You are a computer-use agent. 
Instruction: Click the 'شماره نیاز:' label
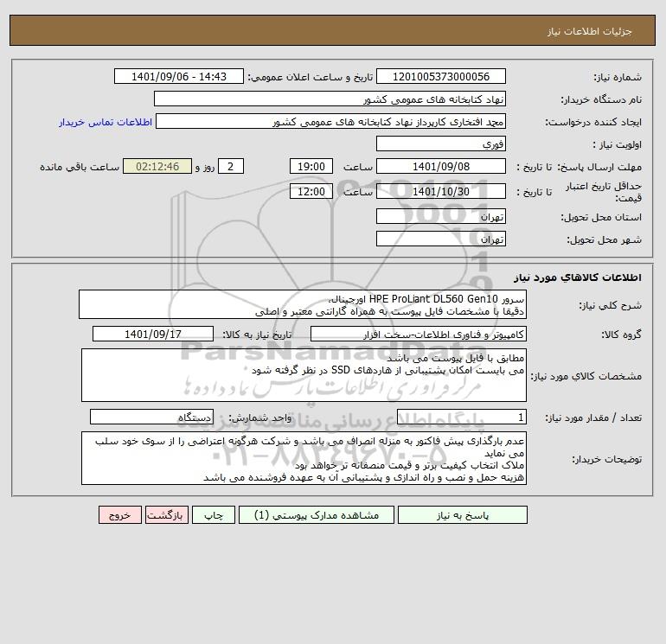pyautogui.click(x=618, y=77)
